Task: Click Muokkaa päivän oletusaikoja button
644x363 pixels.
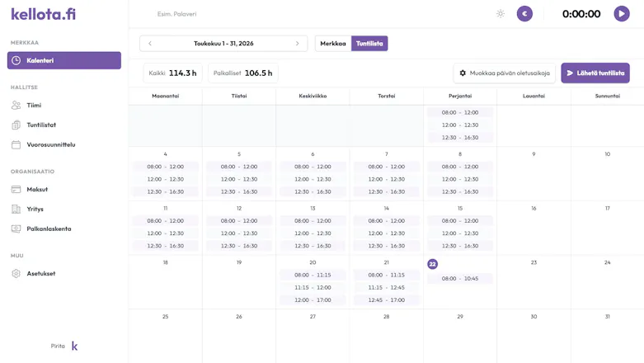Action: 505,73
